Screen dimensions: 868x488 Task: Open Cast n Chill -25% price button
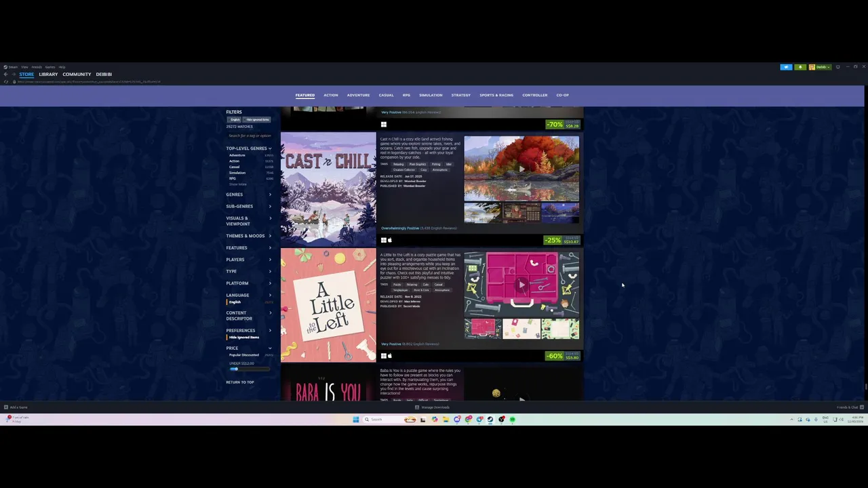562,240
